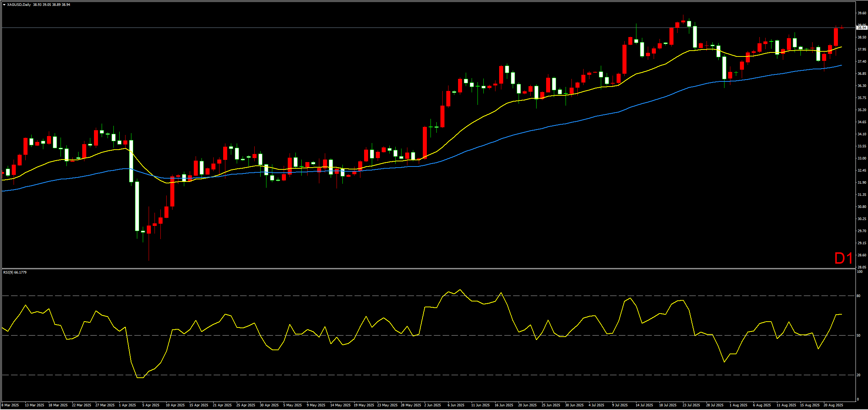Image resolution: width=868 pixels, height=410 pixels.
Task: Click the 35.20 price scale label
Action: pyautogui.click(x=861, y=110)
